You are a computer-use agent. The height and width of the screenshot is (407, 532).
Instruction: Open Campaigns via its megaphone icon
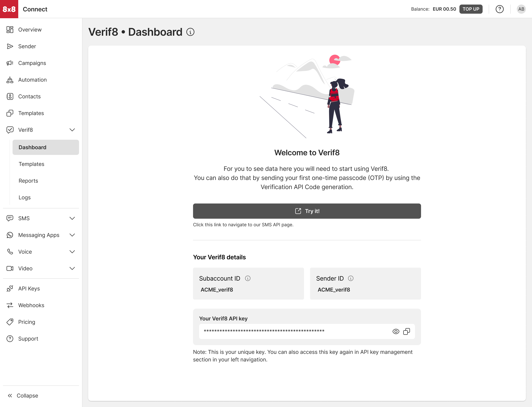point(10,63)
